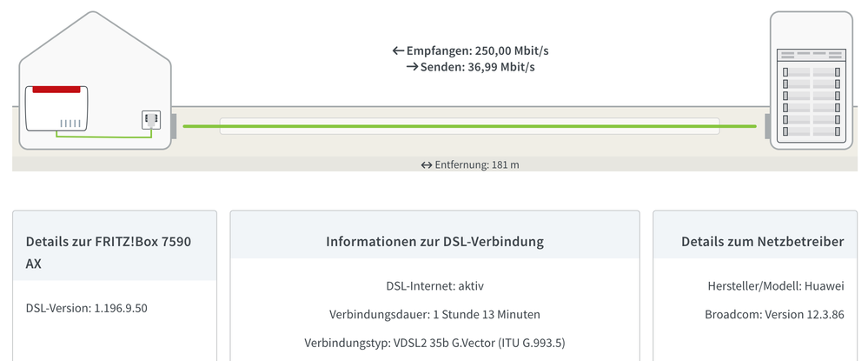The image size is (868, 361).
Task: Click the gray connector on the house wall
Action: point(175,126)
